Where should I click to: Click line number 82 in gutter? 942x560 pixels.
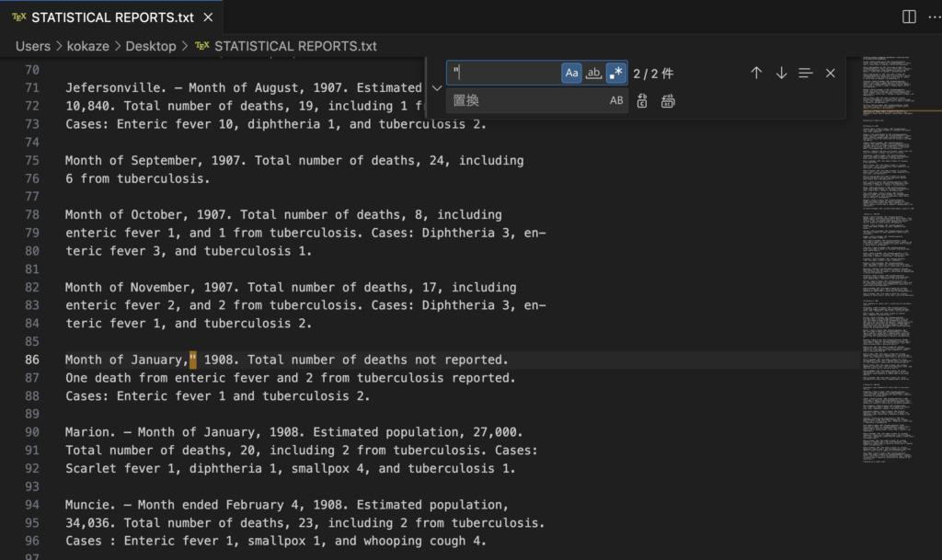click(32, 287)
